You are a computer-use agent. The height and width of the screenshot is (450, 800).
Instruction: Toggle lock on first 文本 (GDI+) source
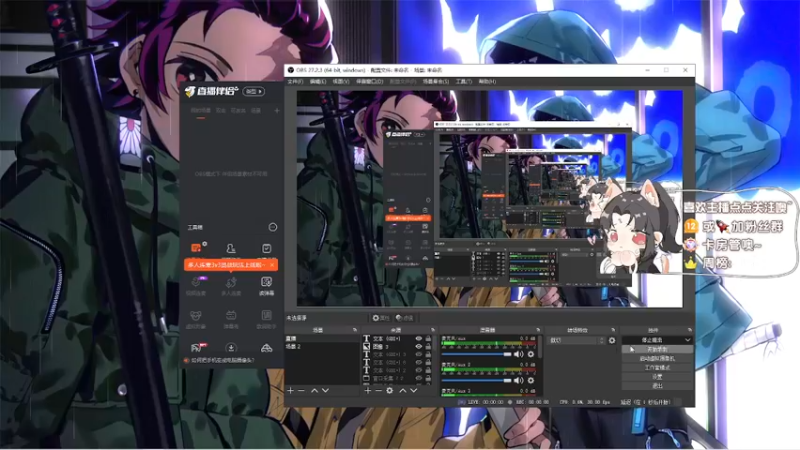point(429,338)
